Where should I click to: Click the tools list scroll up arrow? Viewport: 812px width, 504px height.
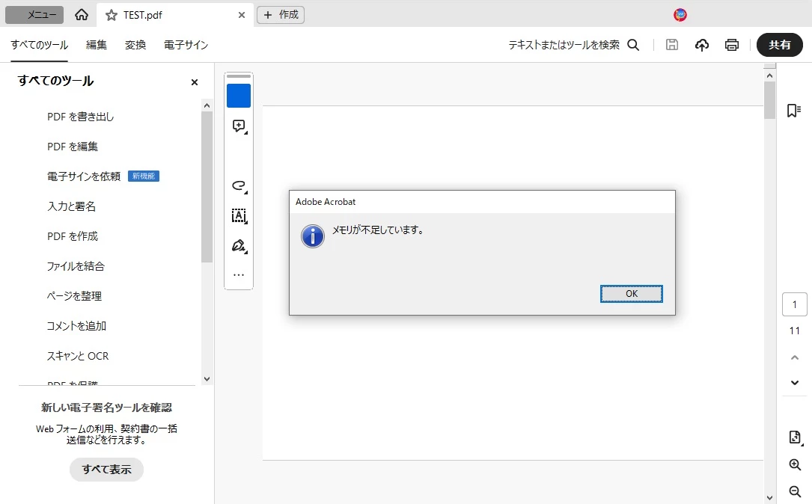click(x=207, y=105)
